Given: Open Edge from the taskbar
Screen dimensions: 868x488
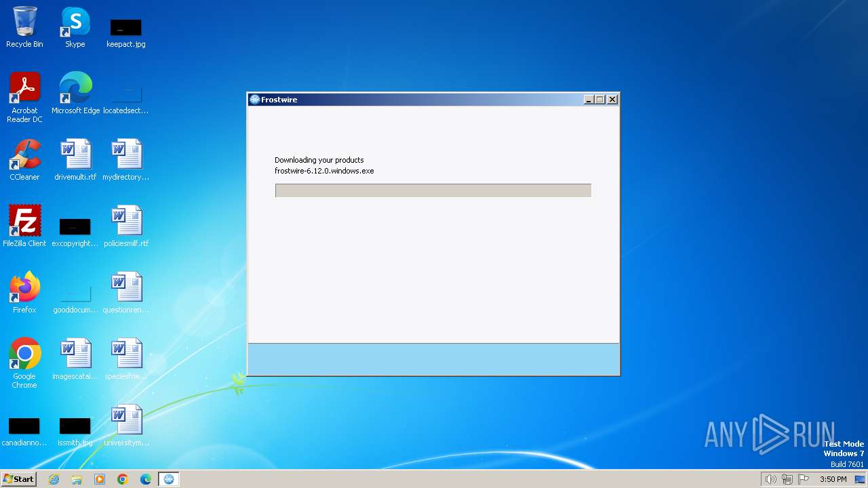Looking at the screenshot, I should click(146, 479).
